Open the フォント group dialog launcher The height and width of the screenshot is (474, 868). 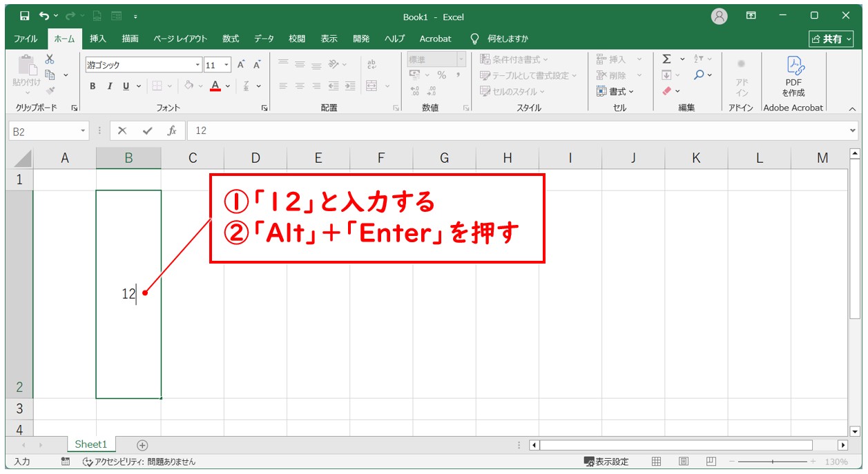[x=264, y=108]
